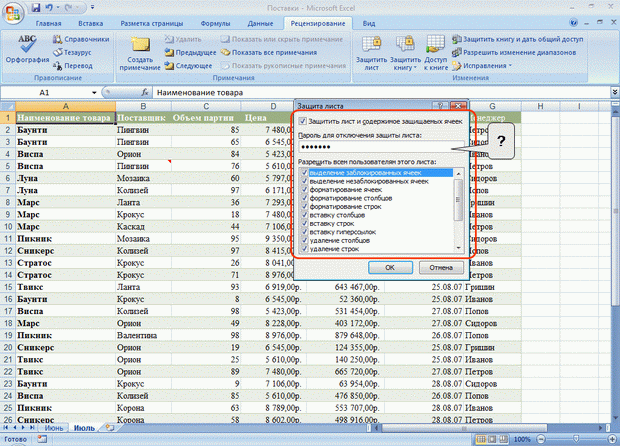The image size is (620, 446).
Task: Click Защитить книгу и дать общий доступ
Action: point(518,39)
